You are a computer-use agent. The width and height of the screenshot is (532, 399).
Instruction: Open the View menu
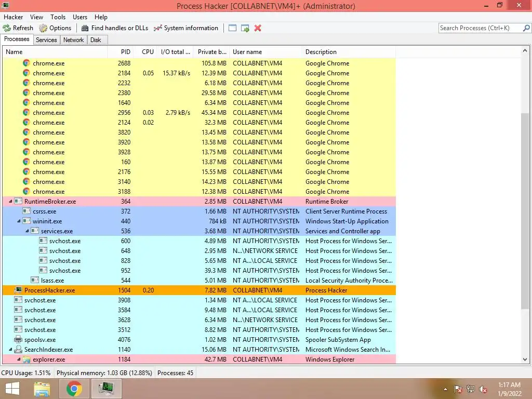(x=36, y=17)
